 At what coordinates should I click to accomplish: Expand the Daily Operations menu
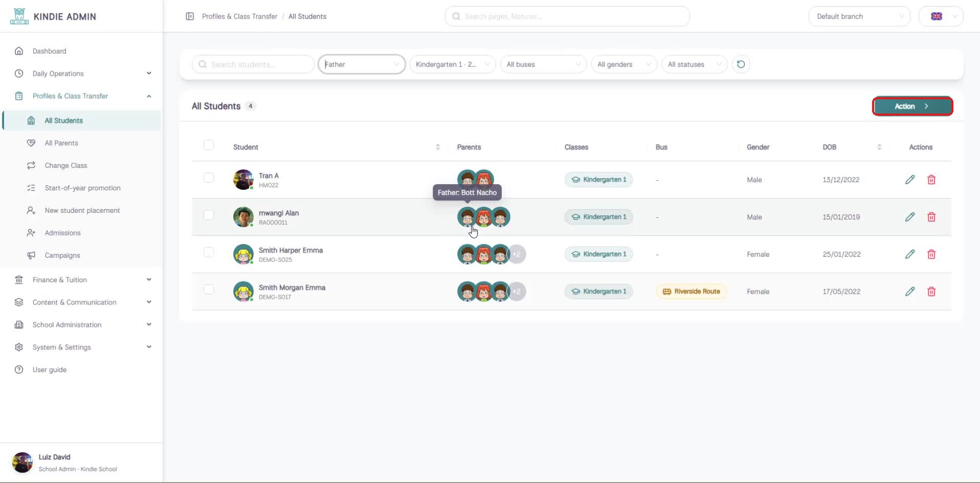(82, 74)
